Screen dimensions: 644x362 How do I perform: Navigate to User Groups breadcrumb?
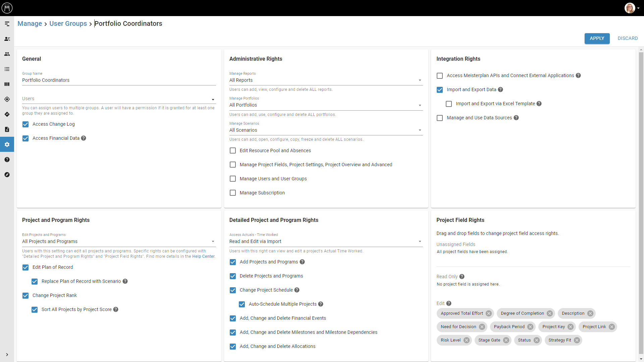click(68, 23)
